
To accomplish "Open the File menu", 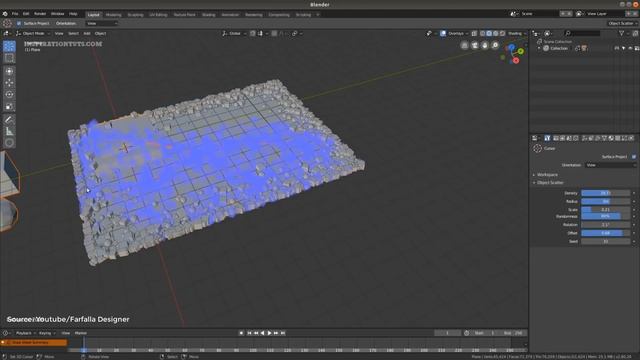I will pyautogui.click(x=15, y=14).
